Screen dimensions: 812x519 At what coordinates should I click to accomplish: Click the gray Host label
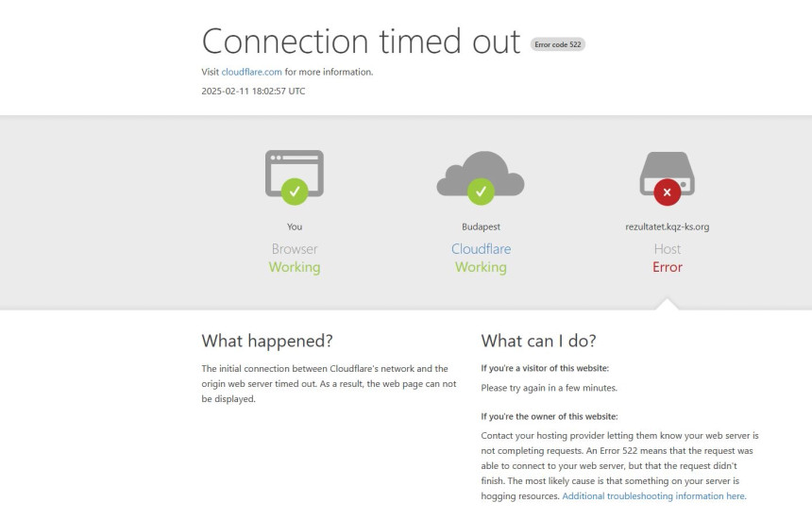coord(667,249)
